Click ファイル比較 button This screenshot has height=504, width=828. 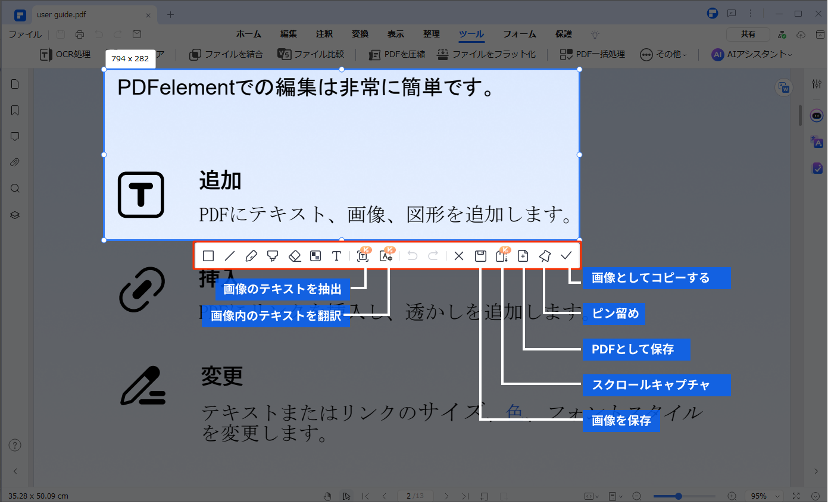coord(311,54)
